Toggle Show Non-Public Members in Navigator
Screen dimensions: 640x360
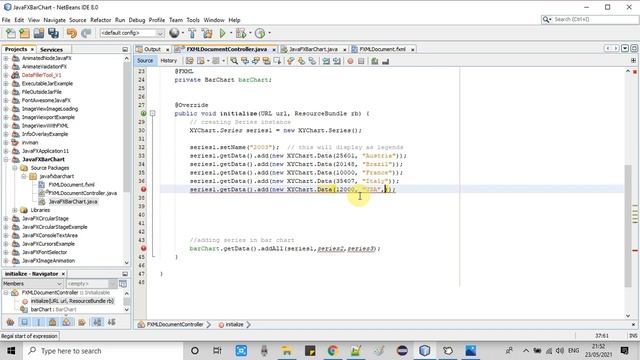point(53,322)
